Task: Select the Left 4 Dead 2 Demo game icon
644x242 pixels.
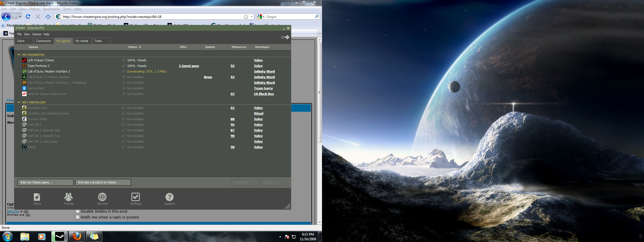Action: pos(24,60)
